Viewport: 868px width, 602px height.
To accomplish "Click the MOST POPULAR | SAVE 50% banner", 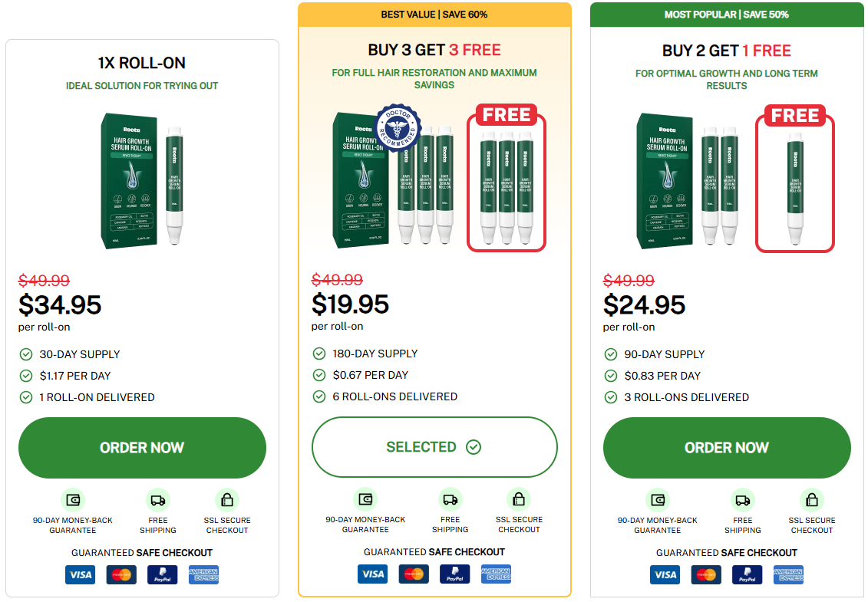I will click(x=727, y=14).
